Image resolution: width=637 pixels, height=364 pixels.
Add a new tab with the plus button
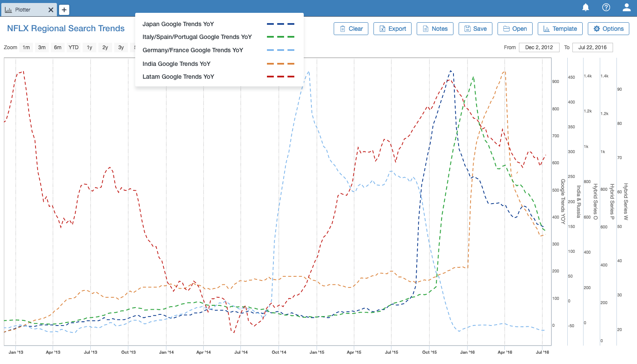(x=64, y=10)
